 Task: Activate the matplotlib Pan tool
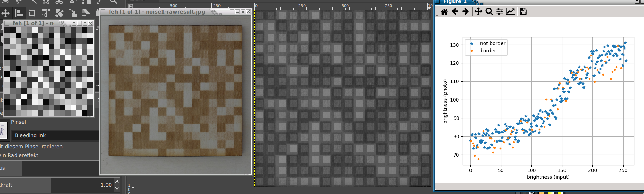(478, 12)
